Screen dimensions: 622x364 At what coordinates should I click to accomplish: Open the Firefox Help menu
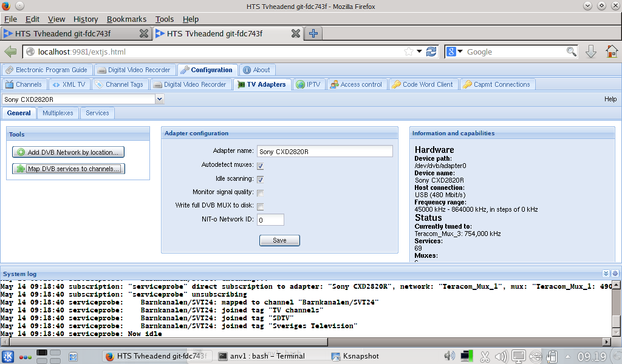click(x=190, y=19)
